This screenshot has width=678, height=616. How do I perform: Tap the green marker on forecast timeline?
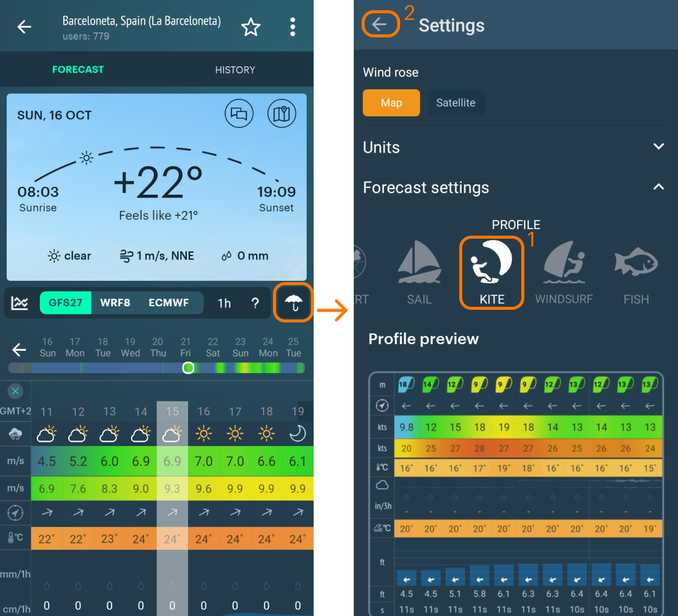(188, 368)
